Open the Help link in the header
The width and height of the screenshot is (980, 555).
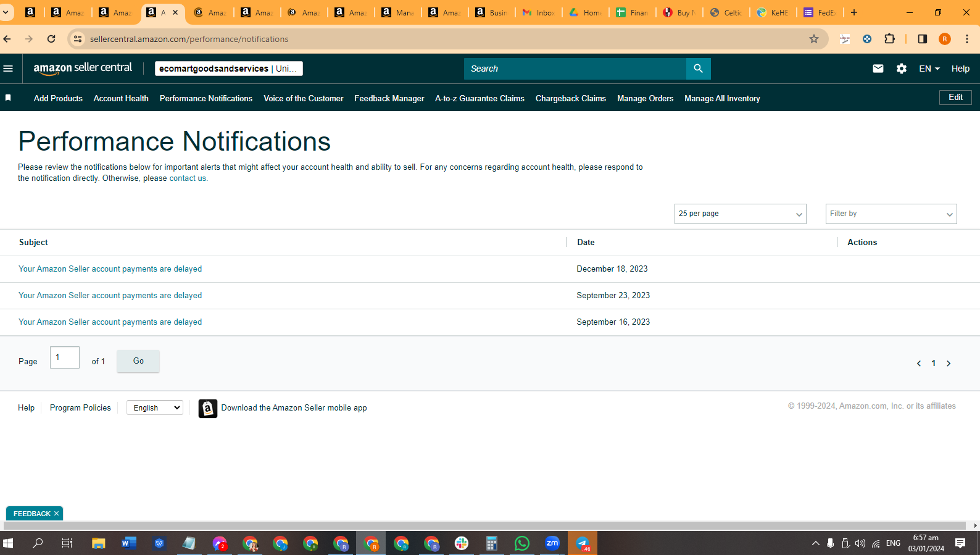[960, 69]
